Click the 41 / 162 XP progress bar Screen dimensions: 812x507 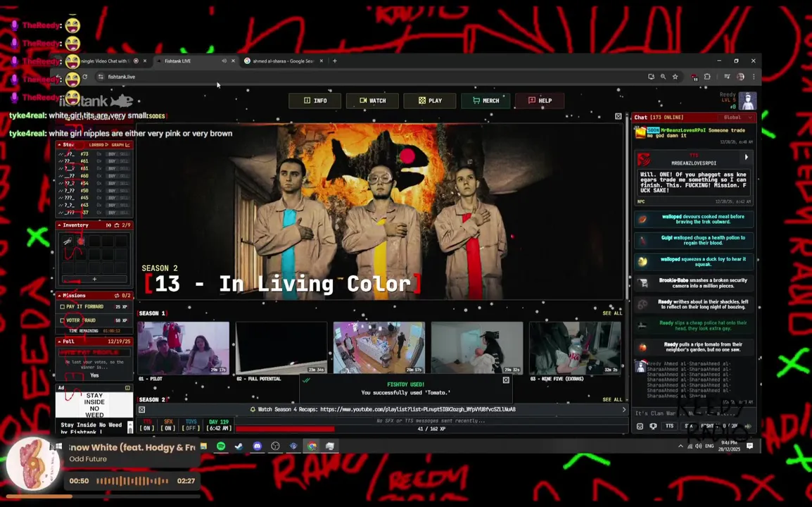431,429
